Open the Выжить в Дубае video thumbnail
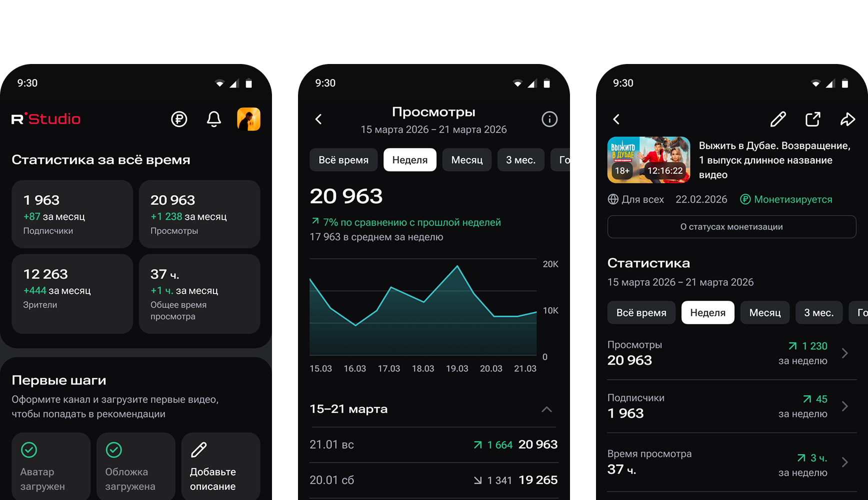The image size is (868, 500). click(x=649, y=160)
